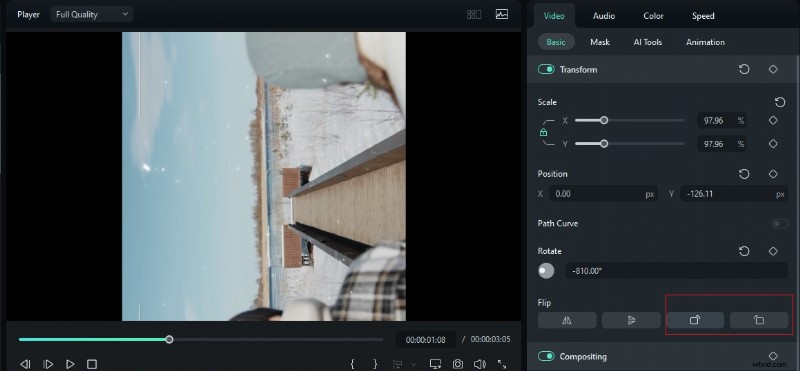Reset the Rotate value

tap(744, 251)
